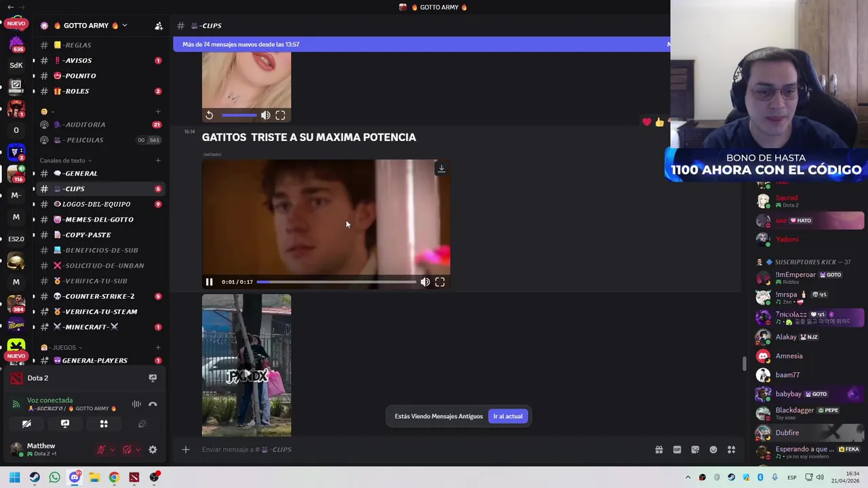Viewport: 868px width, 488px height.
Task: Open GOTTO ARMY server dropdown menu
Action: (125, 26)
